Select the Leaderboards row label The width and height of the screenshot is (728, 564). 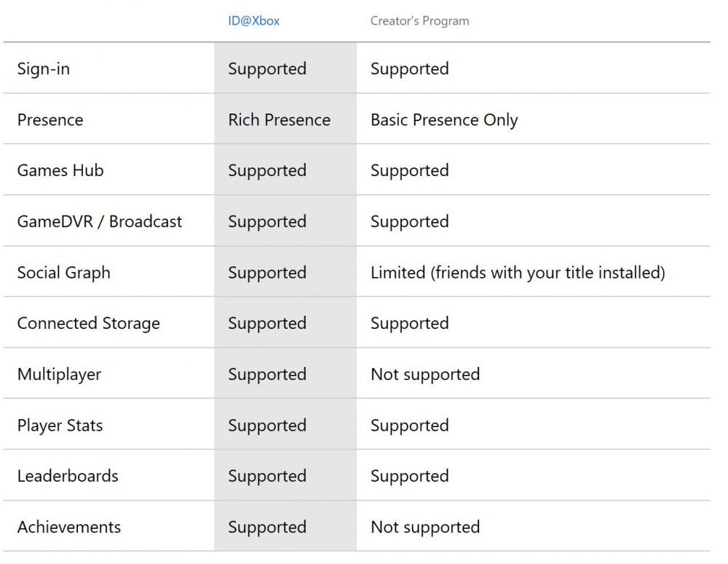click(68, 476)
